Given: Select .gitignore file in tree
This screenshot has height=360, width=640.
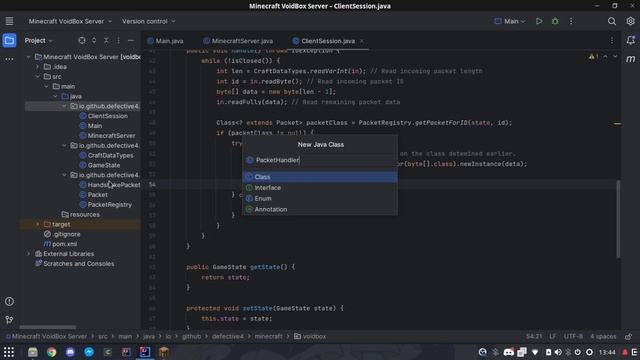Looking at the screenshot, I should point(62,234).
